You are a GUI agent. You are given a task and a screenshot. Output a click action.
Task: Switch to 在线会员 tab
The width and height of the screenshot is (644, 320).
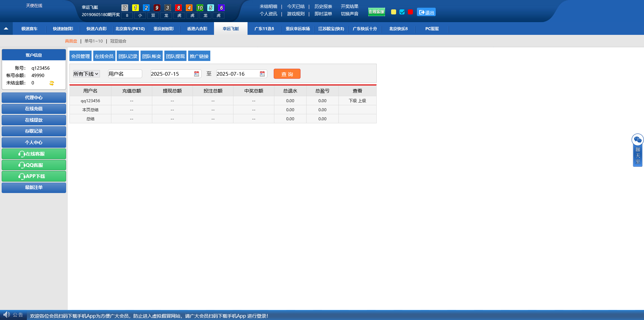(x=104, y=56)
